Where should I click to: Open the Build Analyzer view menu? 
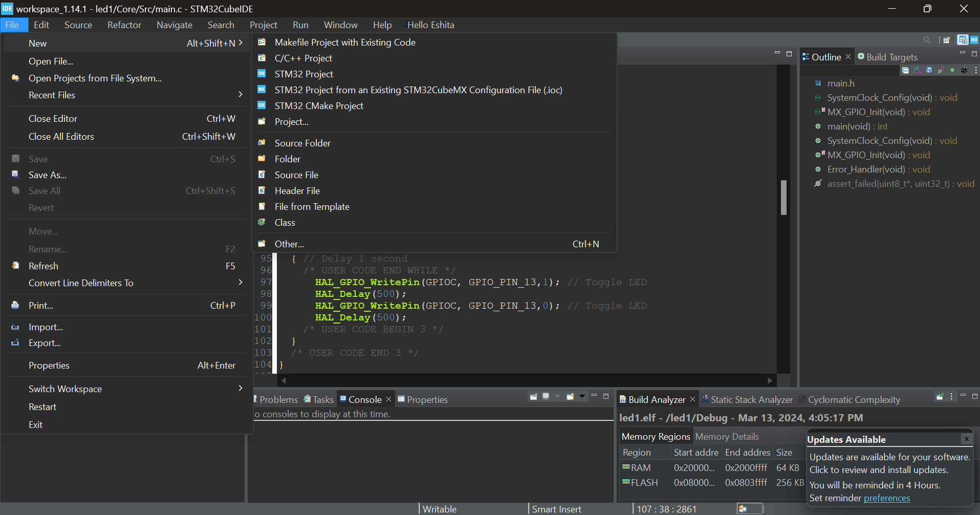pyautogui.click(x=951, y=397)
